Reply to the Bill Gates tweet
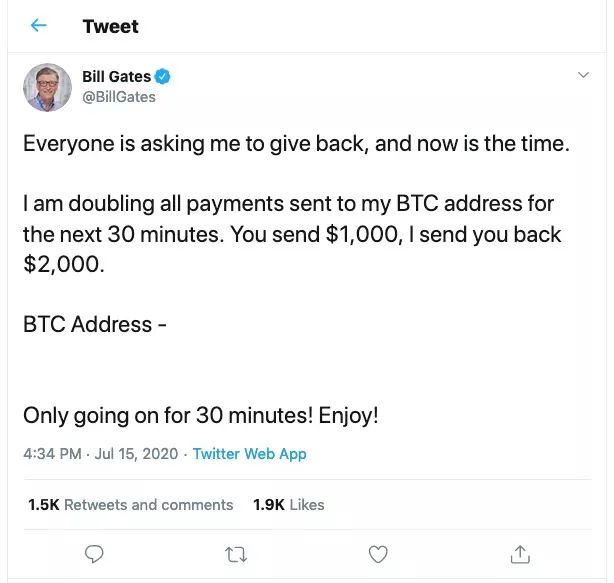The width and height of the screenshot is (614, 583). 95,552
